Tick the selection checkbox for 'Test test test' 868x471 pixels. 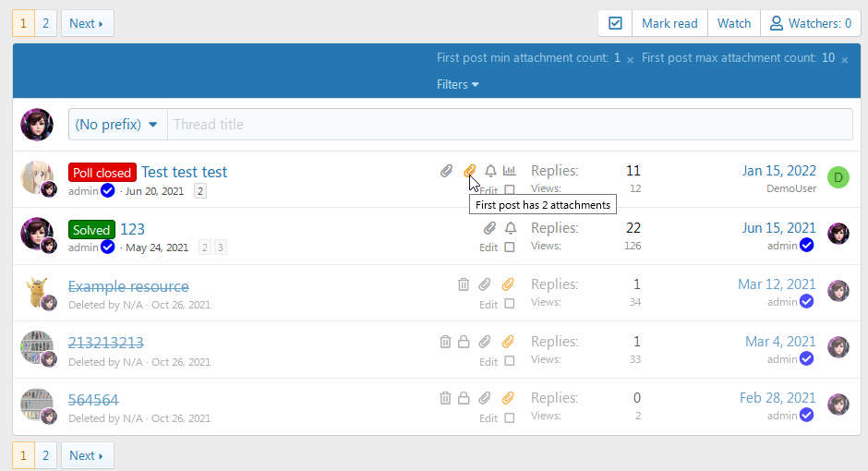coord(510,191)
